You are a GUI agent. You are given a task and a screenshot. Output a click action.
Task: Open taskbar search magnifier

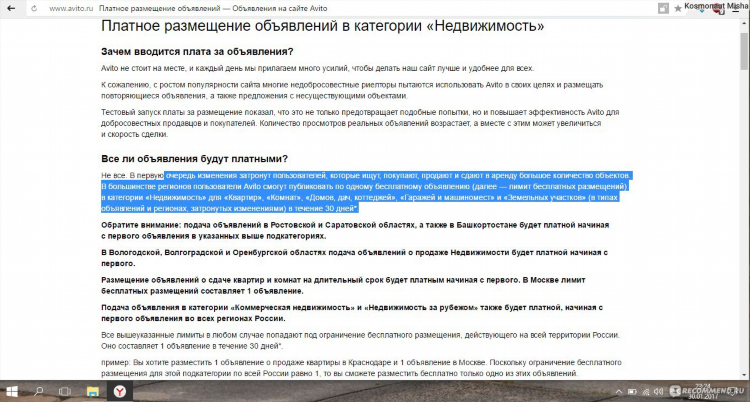coord(38,391)
